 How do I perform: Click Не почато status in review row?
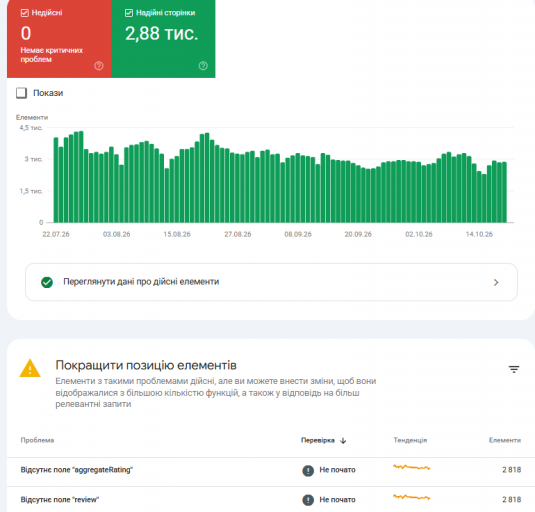click(337, 500)
